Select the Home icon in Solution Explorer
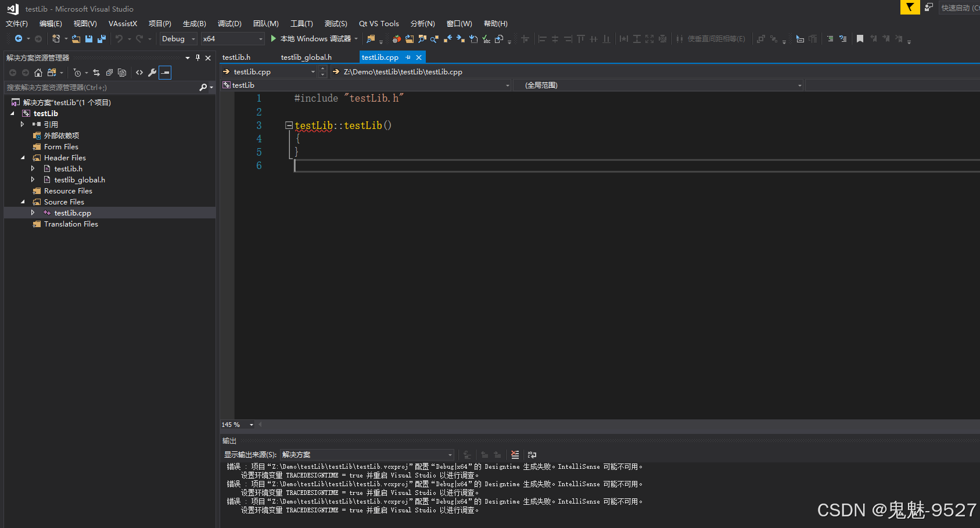Image resolution: width=980 pixels, height=528 pixels. 38,72
